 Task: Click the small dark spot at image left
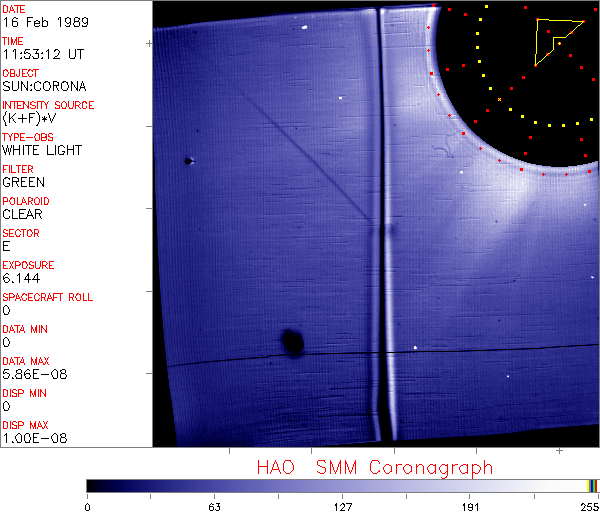[x=188, y=161]
